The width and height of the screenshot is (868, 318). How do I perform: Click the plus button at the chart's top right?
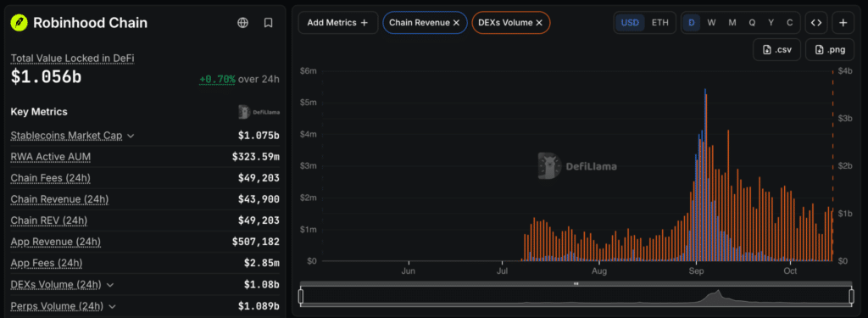(843, 23)
